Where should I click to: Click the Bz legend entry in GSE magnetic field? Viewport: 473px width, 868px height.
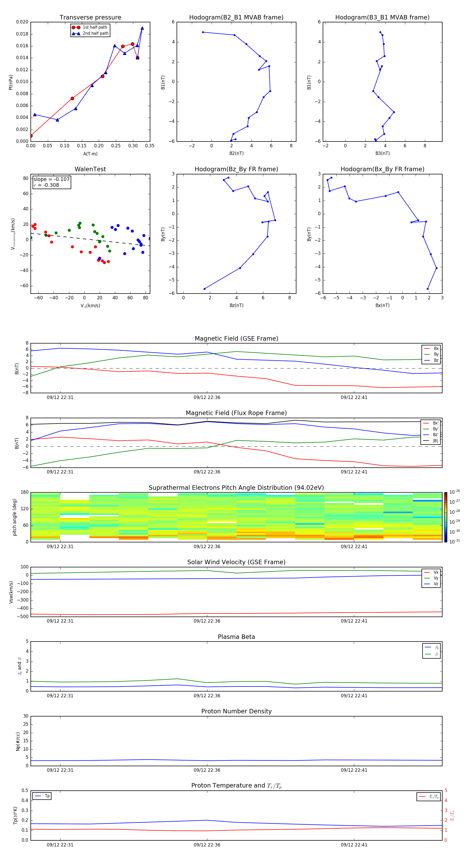431,361
